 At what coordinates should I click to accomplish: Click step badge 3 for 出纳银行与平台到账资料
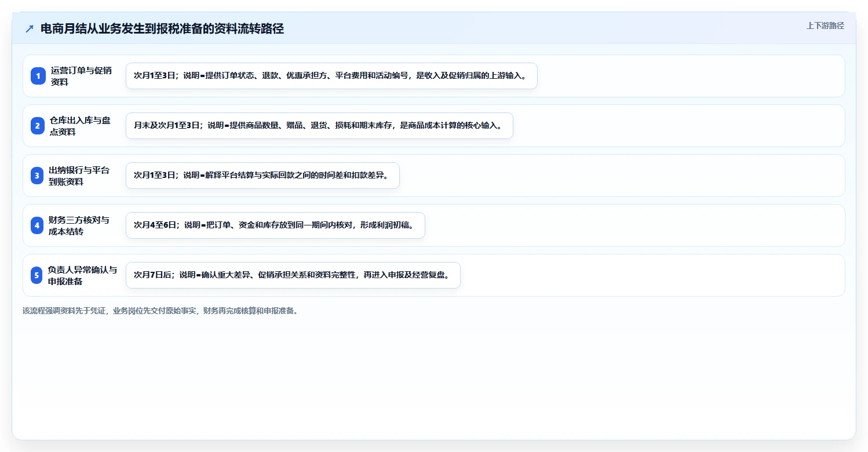click(x=38, y=176)
